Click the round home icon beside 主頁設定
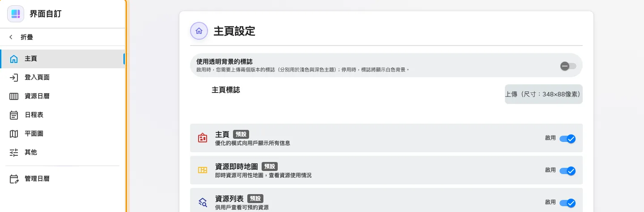Image resolution: width=644 pixels, height=212 pixels. (199, 31)
